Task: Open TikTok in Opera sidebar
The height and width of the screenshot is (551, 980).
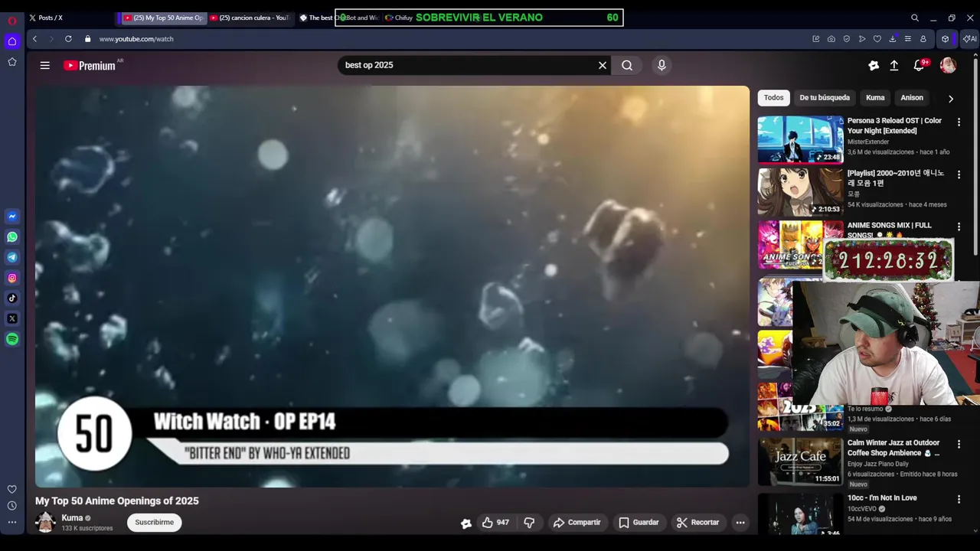Action: [x=12, y=298]
